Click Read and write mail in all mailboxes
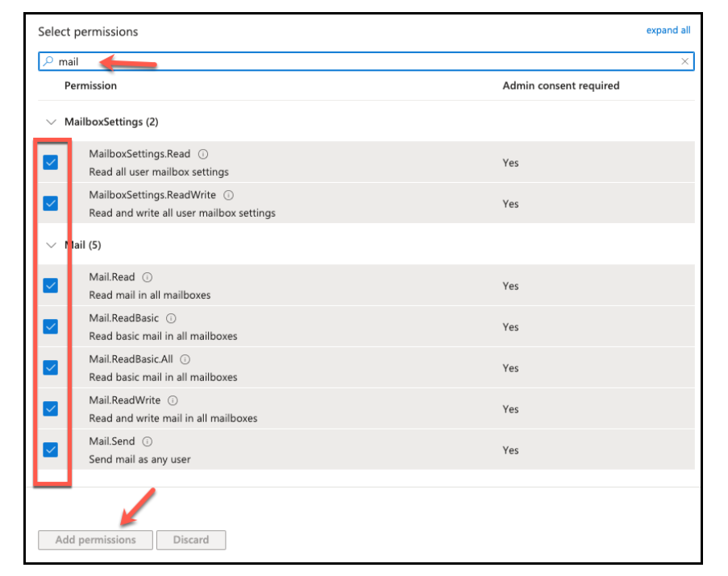This screenshot has height=576, width=728. coord(173,418)
